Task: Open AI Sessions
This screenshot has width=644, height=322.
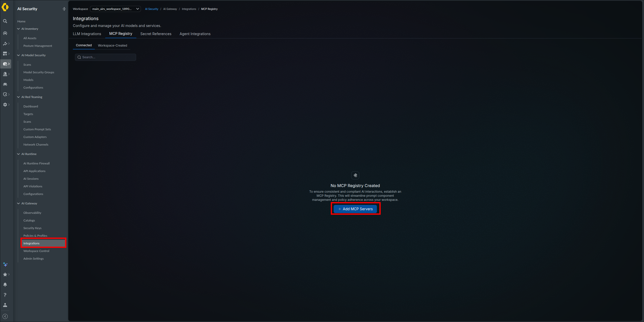Action: (x=31, y=179)
